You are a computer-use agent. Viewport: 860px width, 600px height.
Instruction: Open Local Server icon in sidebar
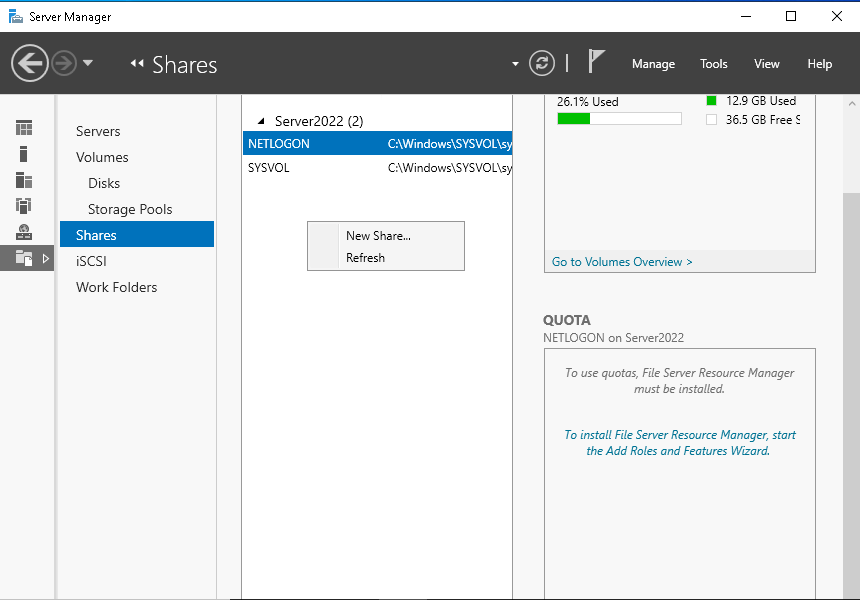pyautogui.click(x=24, y=154)
